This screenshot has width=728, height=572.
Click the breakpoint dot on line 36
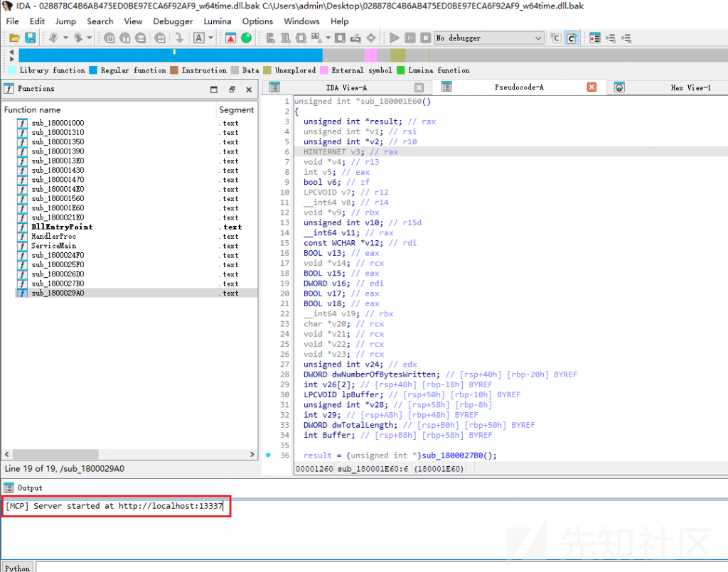pos(268,455)
